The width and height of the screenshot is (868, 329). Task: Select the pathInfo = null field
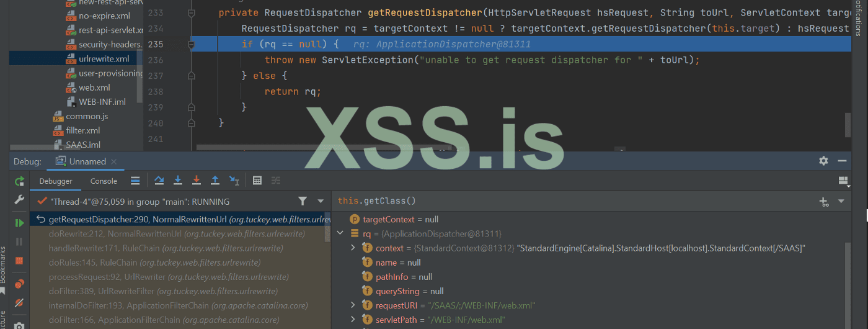point(404,276)
